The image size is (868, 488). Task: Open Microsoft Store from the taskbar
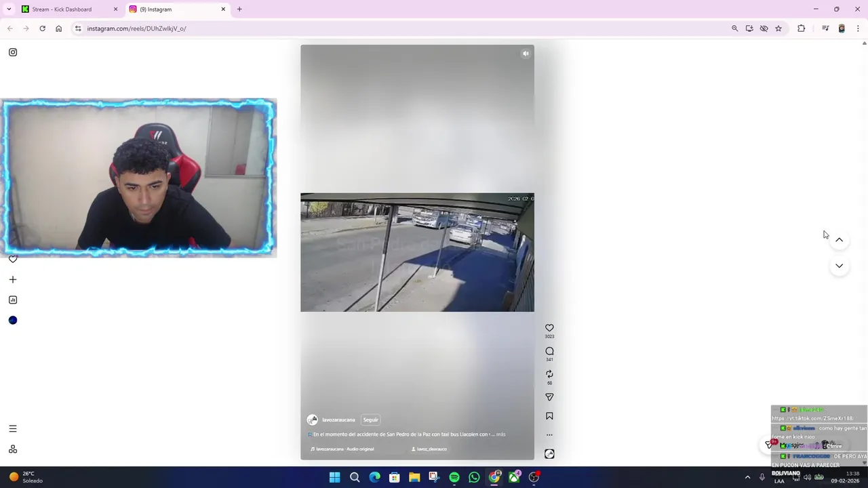[x=395, y=477]
